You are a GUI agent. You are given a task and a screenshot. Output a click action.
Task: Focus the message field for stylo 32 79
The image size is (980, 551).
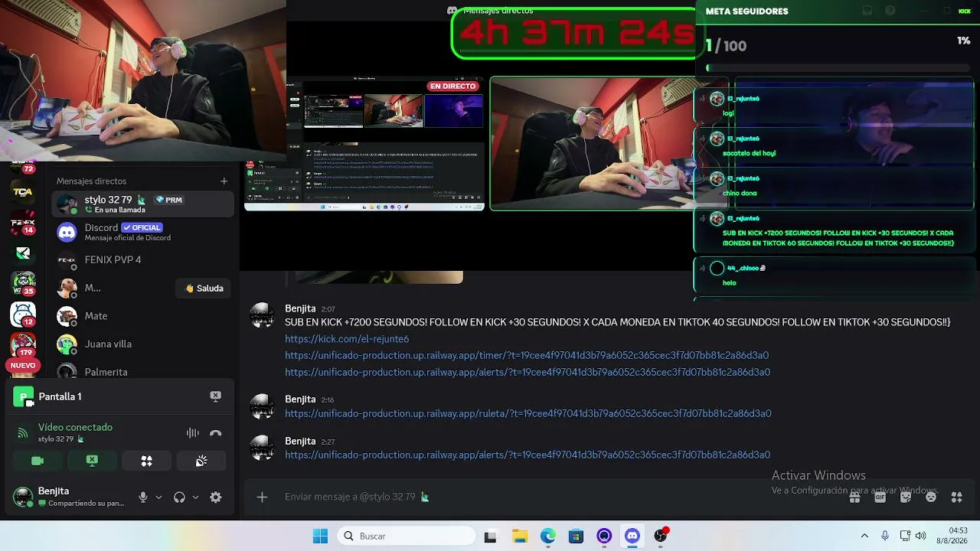click(559, 497)
